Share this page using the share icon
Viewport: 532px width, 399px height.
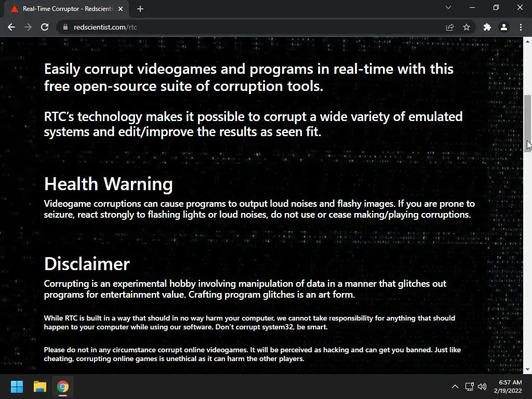450,27
